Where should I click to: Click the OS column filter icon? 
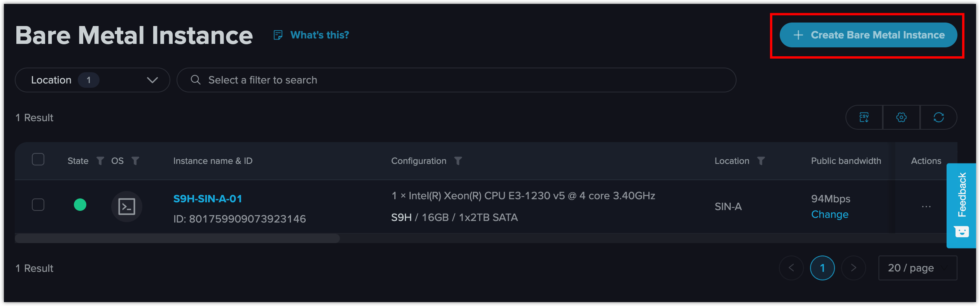pyautogui.click(x=135, y=161)
